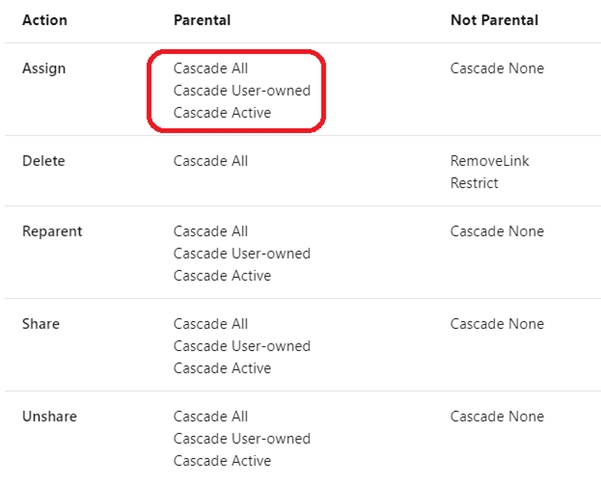Select "Cascade User-owned" in the Assign row
This screenshot has height=486, width=601.
(242, 91)
